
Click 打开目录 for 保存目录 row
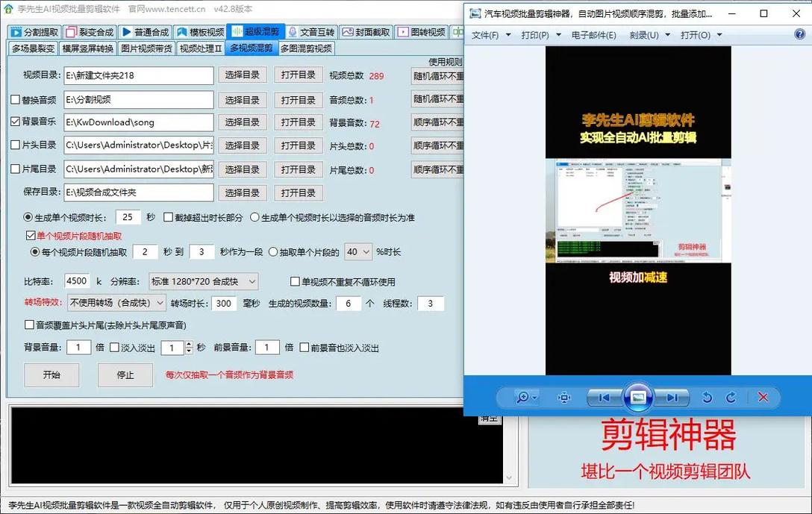pos(299,193)
